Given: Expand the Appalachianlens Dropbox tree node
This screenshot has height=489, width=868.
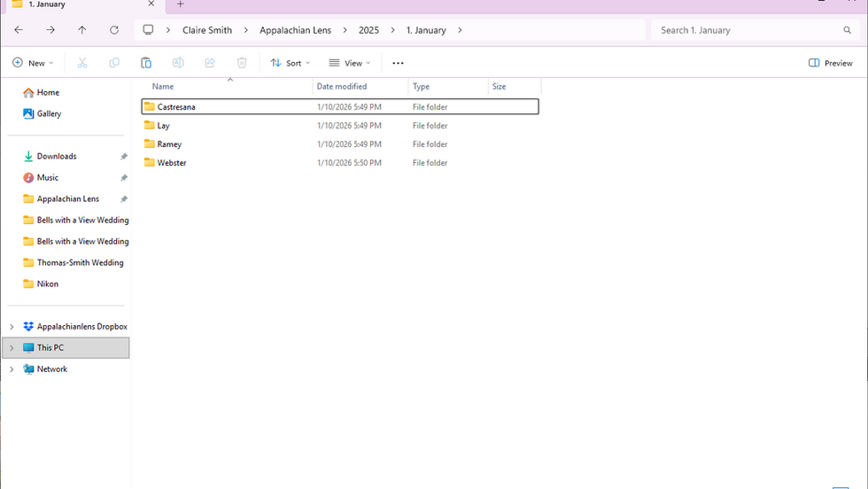Looking at the screenshot, I should (12, 327).
